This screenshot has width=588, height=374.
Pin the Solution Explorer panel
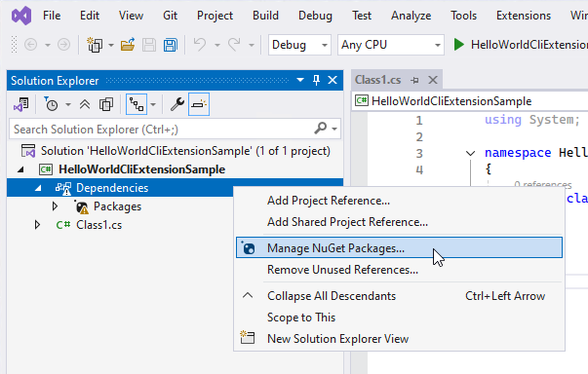coord(316,80)
